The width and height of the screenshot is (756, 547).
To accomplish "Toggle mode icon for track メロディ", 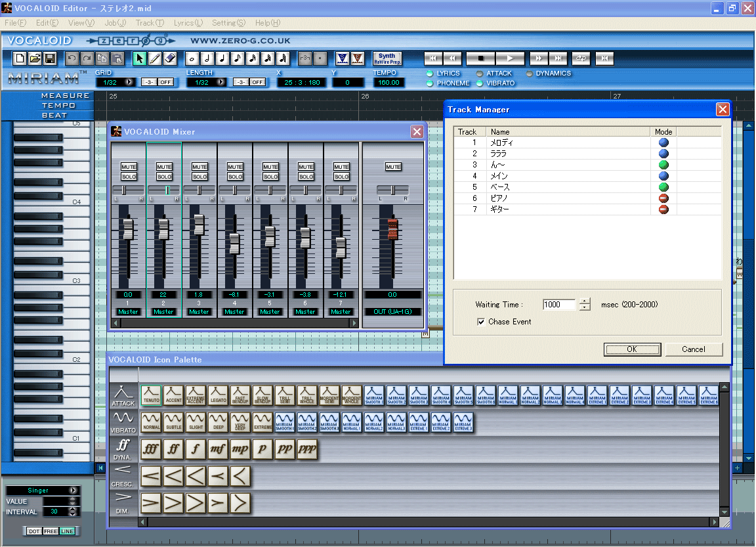I will (664, 142).
